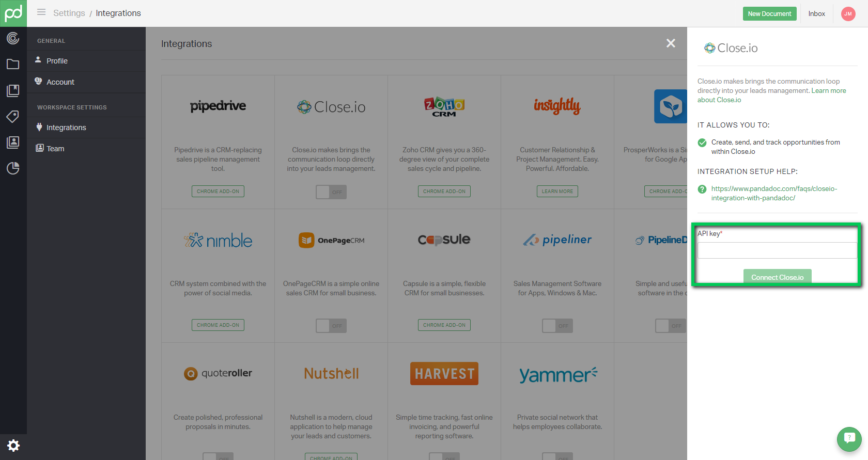
Task: Click Capsule Chrome Add-on button
Action: (444, 325)
